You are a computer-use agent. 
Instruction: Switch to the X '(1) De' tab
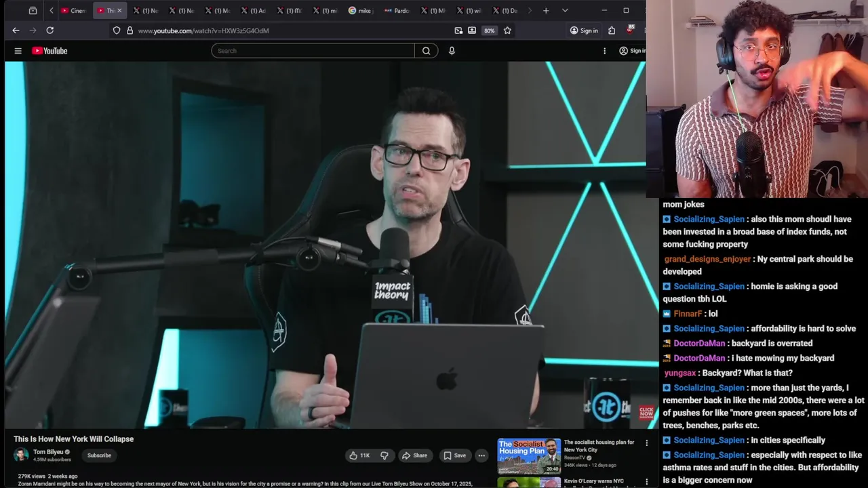pyautogui.click(x=505, y=11)
